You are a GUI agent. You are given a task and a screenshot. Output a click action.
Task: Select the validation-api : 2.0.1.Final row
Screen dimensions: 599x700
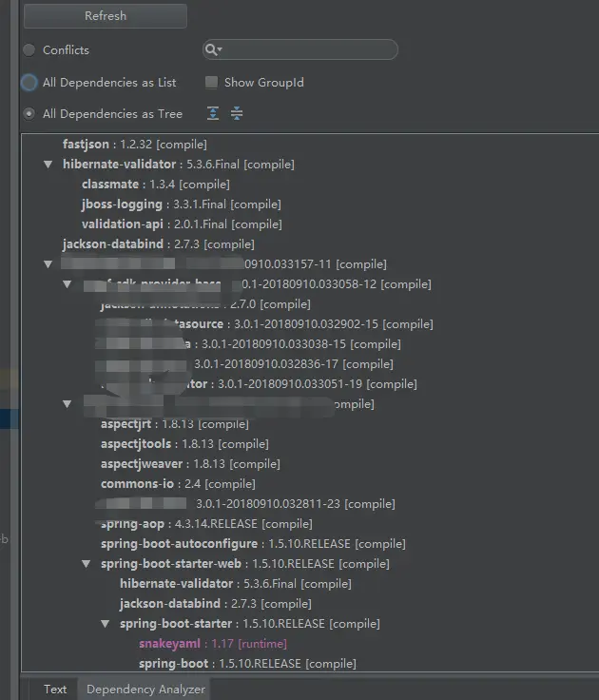[182, 224]
